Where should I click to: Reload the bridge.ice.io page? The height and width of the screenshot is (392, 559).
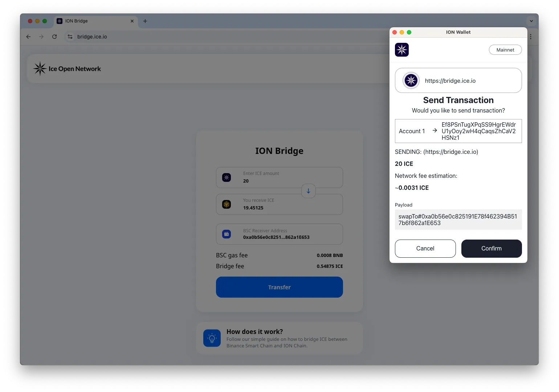(x=54, y=37)
